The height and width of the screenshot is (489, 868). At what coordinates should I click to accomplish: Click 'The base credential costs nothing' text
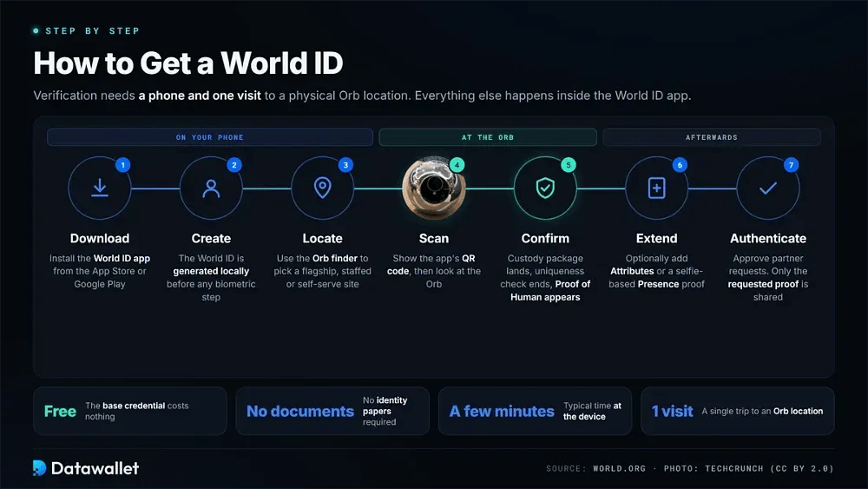[137, 411]
